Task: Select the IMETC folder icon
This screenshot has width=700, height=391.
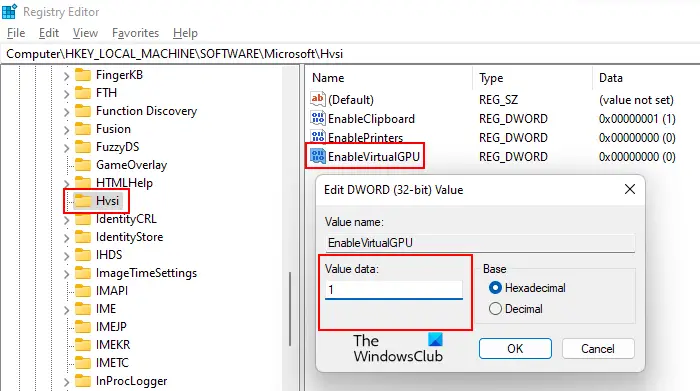Action: pyautogui.click(x=83, y=362)
